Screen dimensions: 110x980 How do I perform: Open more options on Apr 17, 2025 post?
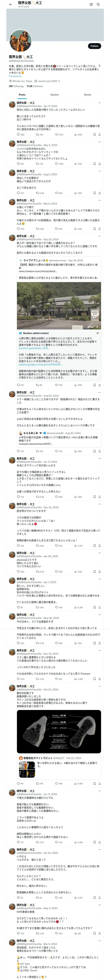99,103
